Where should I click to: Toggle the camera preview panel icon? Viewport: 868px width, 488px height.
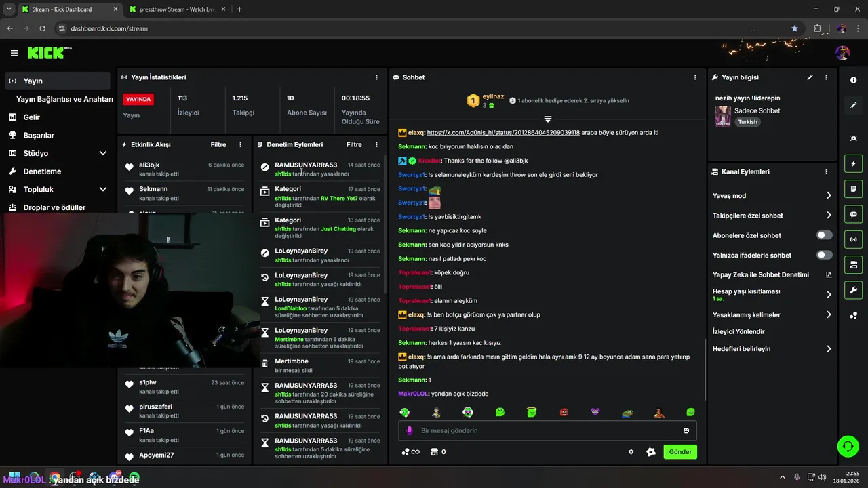[x=853, y=264]
